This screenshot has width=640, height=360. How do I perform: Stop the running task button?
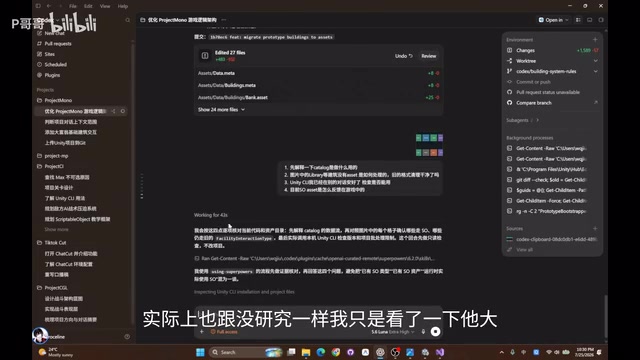[x=436, y=332]
